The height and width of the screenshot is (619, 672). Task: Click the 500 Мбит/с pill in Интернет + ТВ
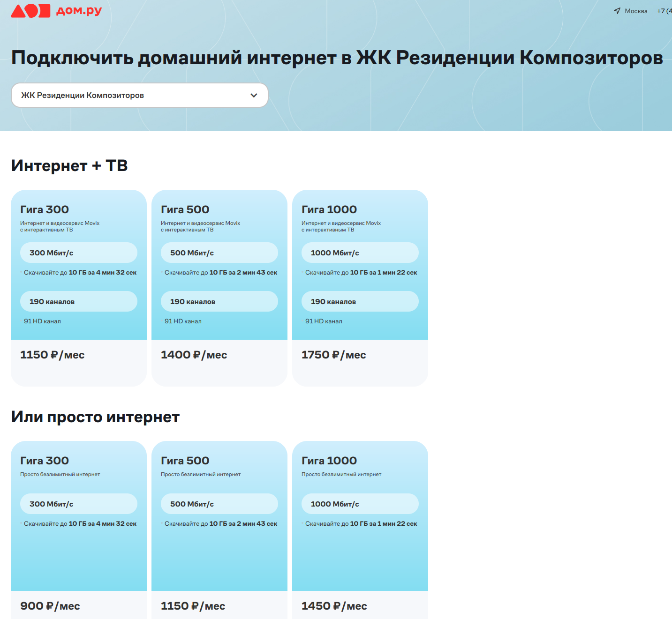pyautogui.click(x=219, y=253)
